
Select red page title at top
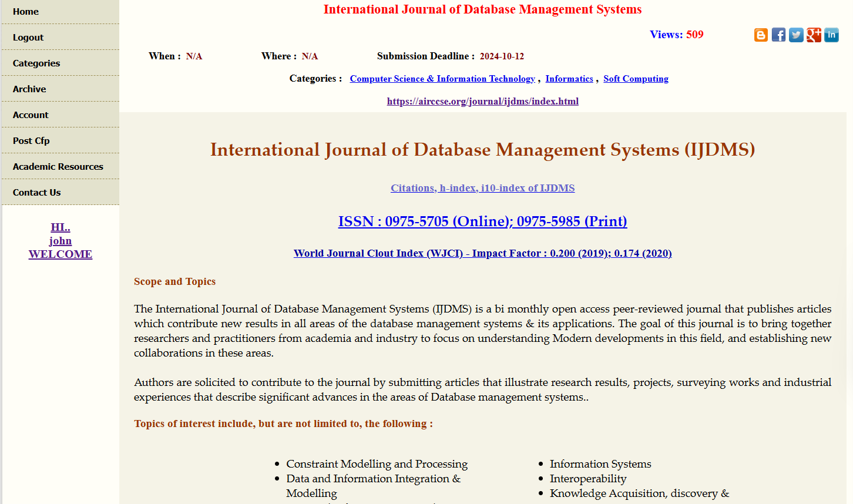pos(483,9)
